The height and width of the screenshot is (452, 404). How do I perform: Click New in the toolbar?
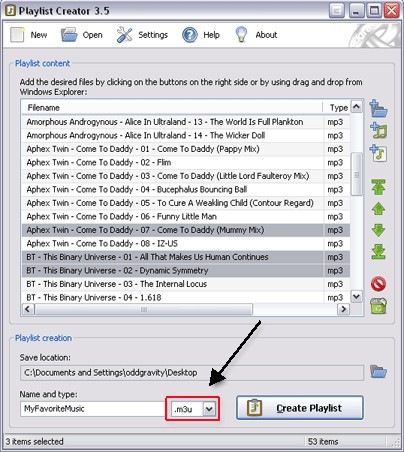pos(29,35)
